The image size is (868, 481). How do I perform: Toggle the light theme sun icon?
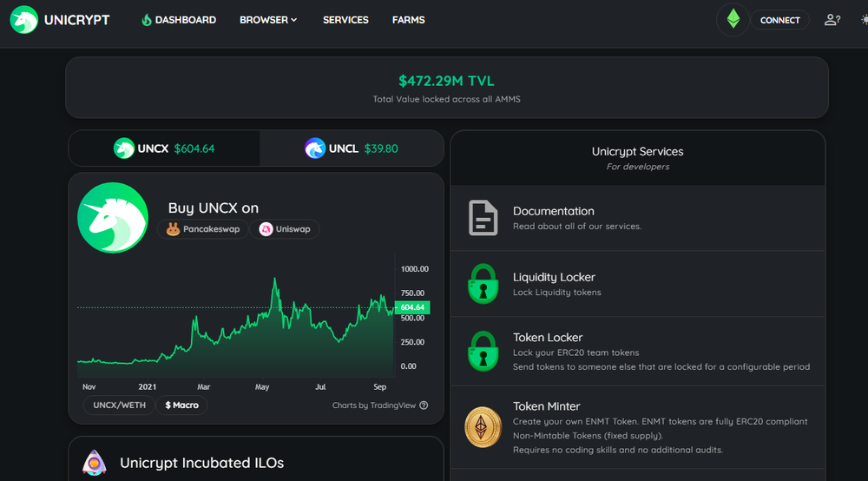[x=865, y=20]
